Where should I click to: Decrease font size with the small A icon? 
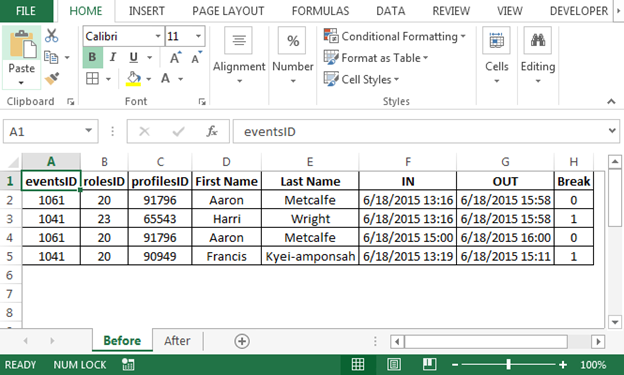point(196,58)
